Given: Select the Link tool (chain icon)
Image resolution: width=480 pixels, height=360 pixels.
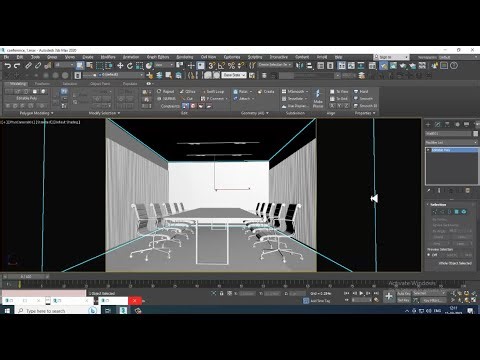Looking at the screenshot, I should [x=29, y=66].
